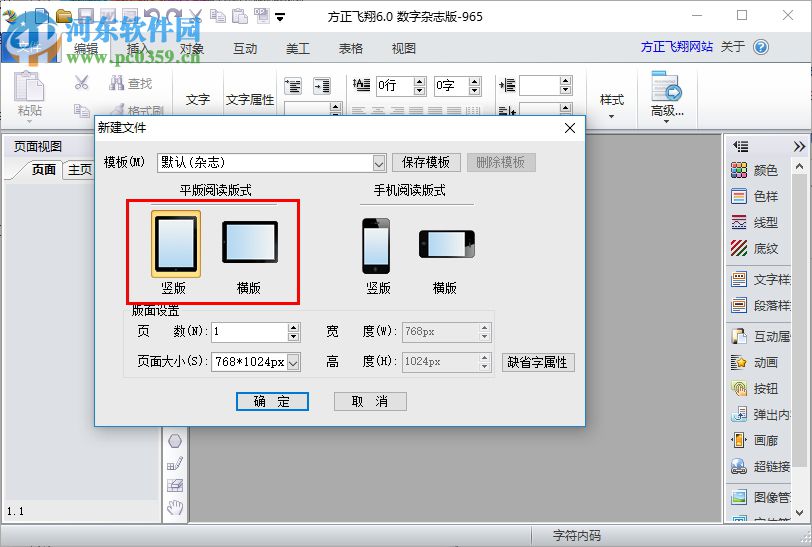
Task: Increase the 页数 page count stepper
Action: [x=294, y=327]
